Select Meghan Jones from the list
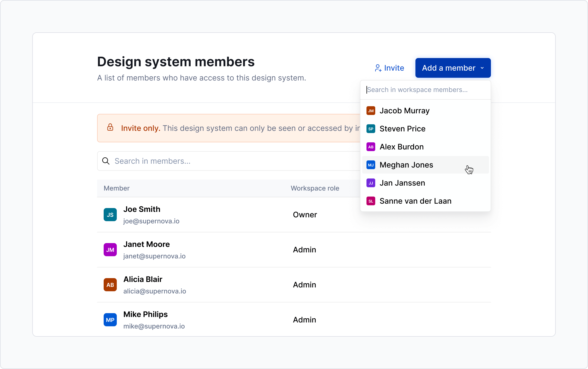The width and height of the screenshot is (588, 369). point(406,165)
